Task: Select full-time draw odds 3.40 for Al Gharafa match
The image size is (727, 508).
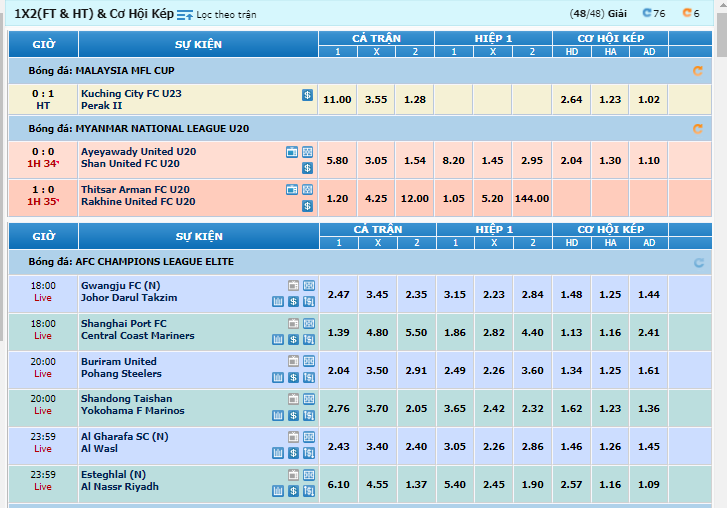Action: (x=377, y=447)
